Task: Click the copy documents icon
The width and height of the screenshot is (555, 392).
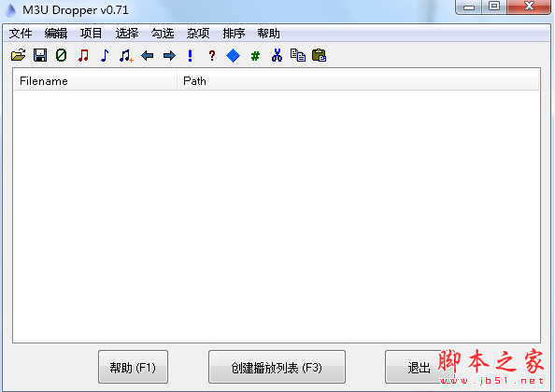Action: click(x=298, y=55)
